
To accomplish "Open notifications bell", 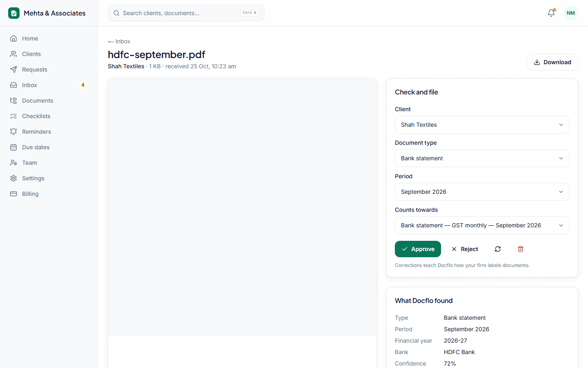I will click(551, 13).
